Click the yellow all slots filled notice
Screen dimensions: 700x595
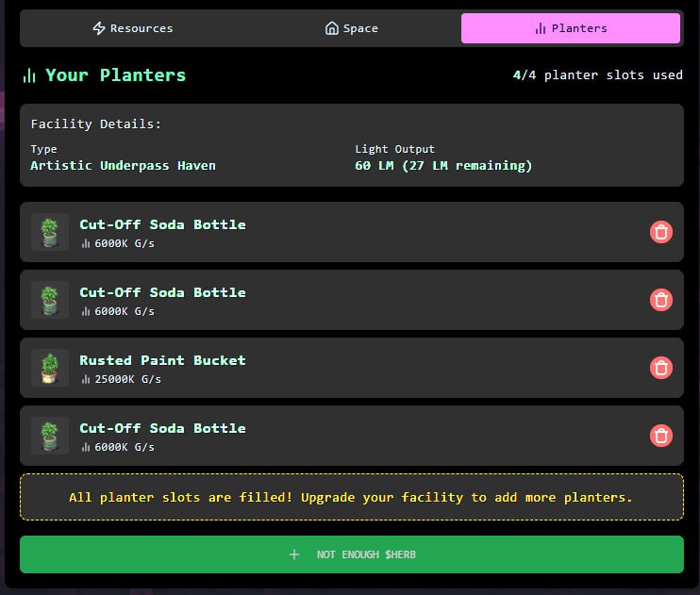[x=351, y=497]
